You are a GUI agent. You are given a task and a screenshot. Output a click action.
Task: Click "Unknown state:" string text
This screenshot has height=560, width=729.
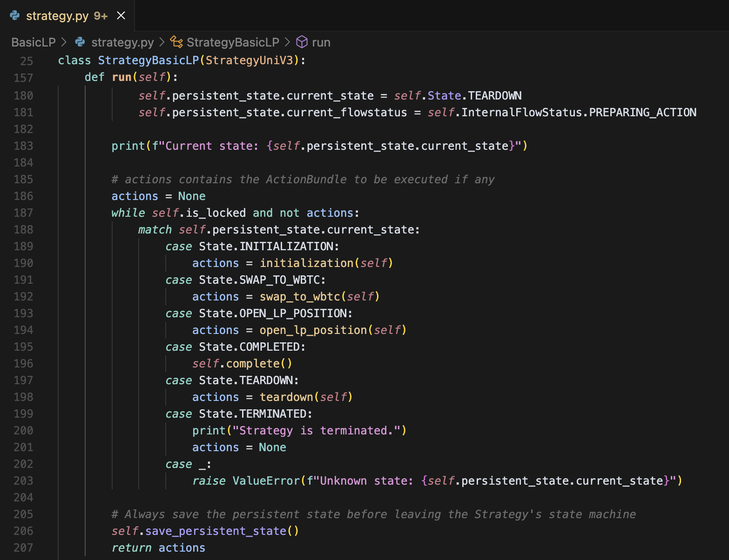(x=366, y=481)
